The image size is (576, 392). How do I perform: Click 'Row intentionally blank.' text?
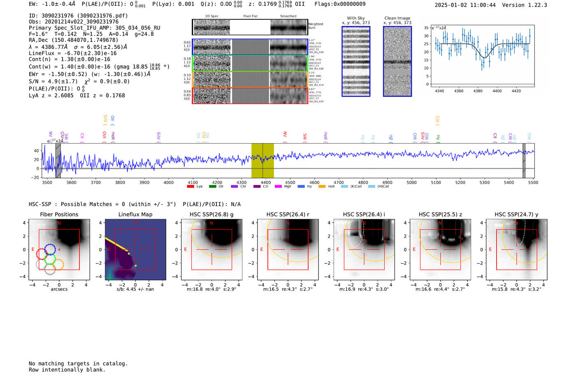coord(67,370)
